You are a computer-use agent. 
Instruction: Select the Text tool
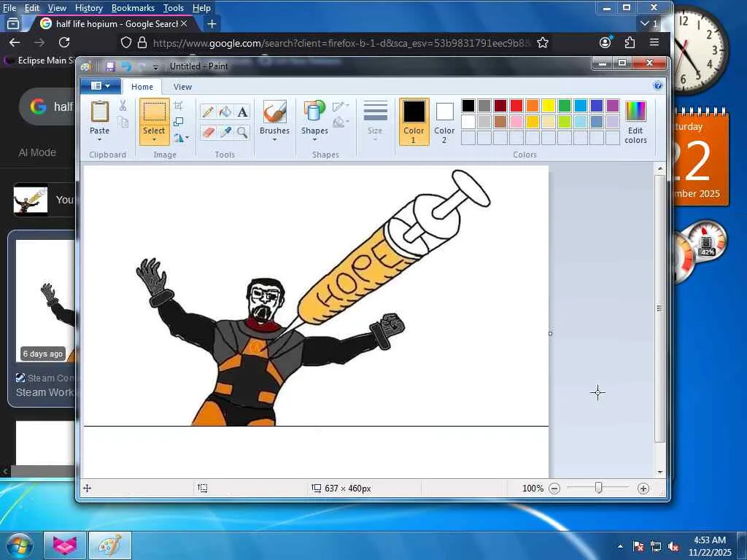click(242, 112)
